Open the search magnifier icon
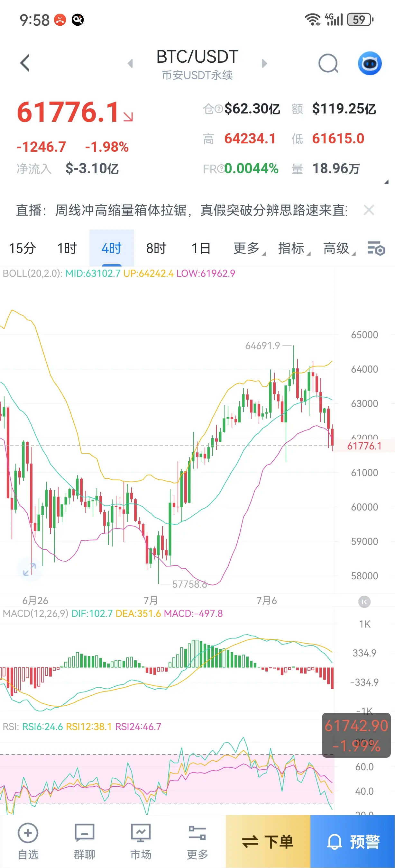The width and height of the screenshot is (395, 868). (328, 63)
